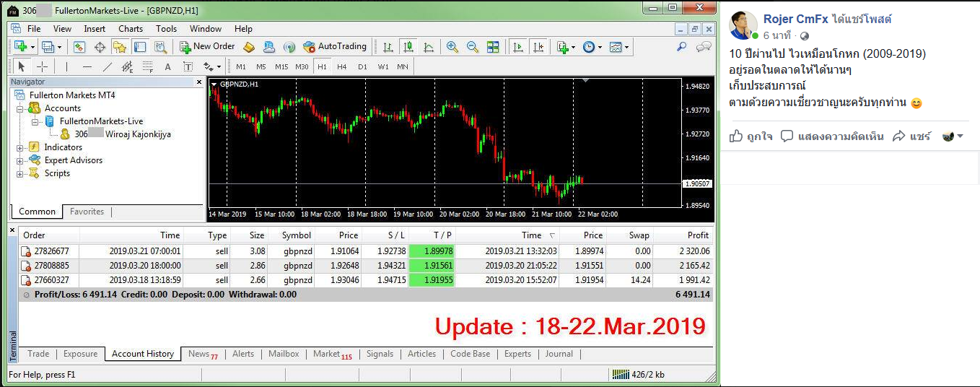Open the MetaEditor yellow book icon
980x387 pixels.
point(249,47)
